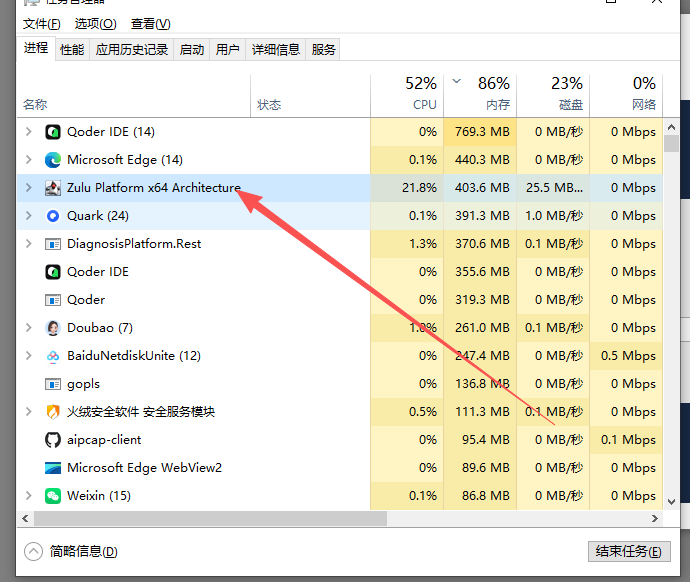Viewport: 690px width, 582px height.
Task: Switch to the 性能 tab
Action: click(x=72, y=49)
